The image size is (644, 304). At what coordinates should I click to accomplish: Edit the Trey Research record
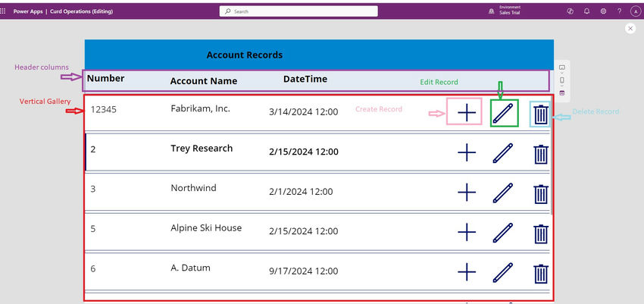[x=502, y=153]
